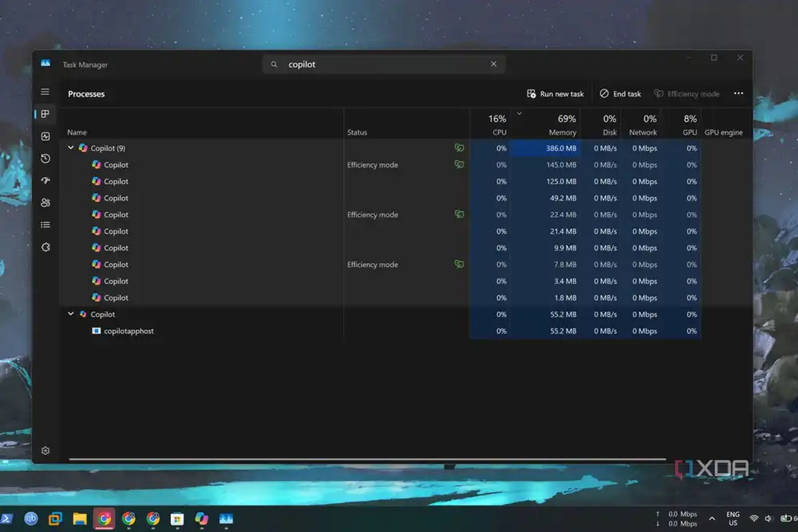
Task: Click the three-dot more options button
Action: [738, 94]
